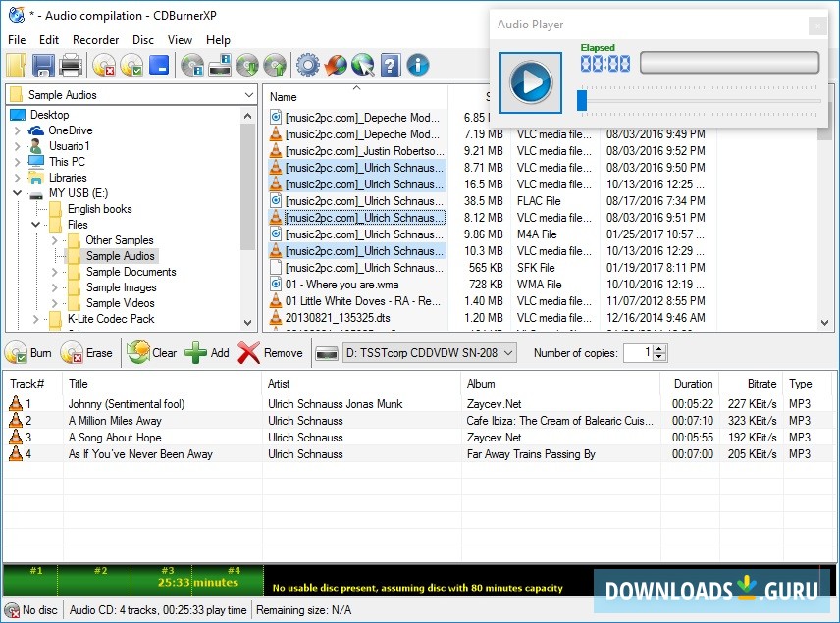Viewport: 840px width, 623px height.
Task: Select Desktop in the folder tree
Action: coord(49,115)
